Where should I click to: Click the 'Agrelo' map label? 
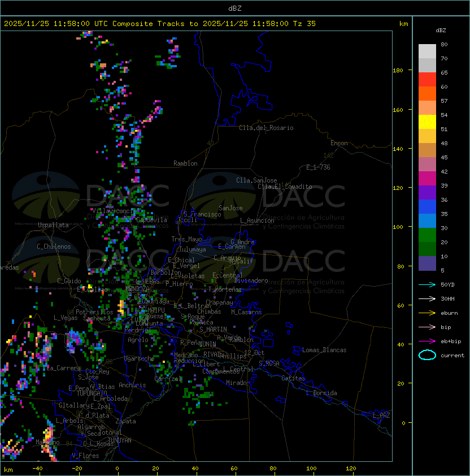(138, 340)
